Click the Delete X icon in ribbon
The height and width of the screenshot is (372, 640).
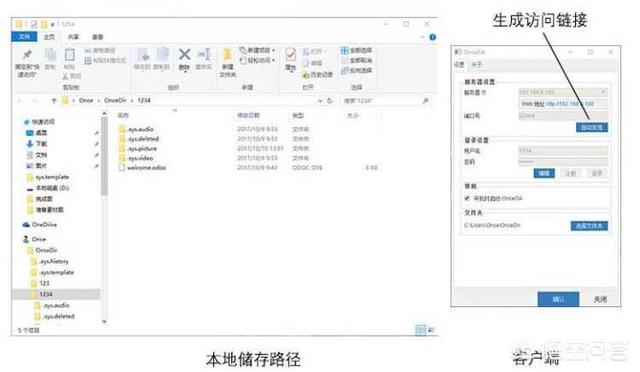184,54
